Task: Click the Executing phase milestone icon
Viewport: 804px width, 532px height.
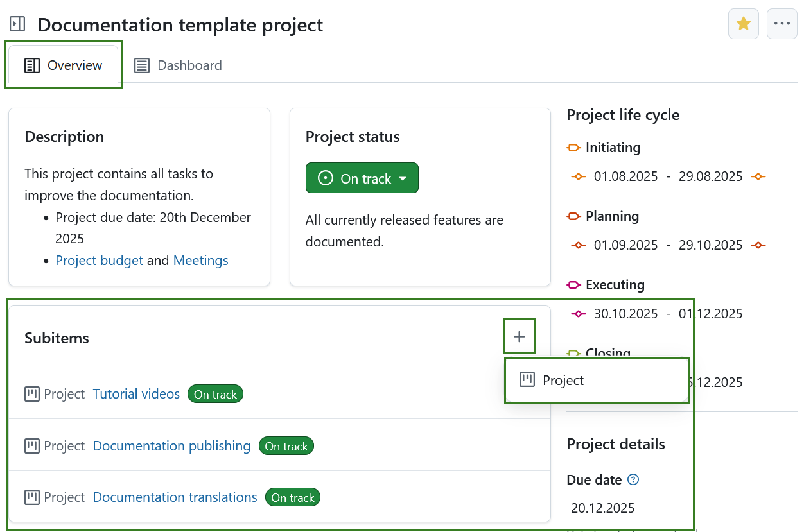Action: click(575, 284)
